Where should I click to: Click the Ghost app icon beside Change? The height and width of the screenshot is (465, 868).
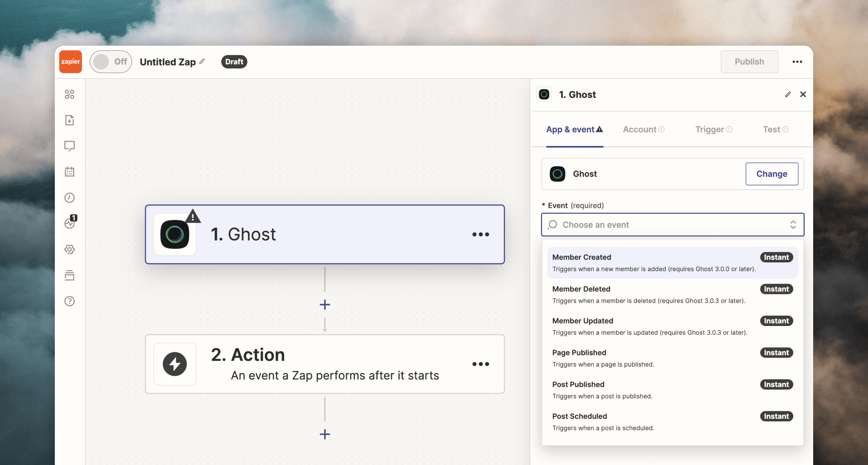[557, 174]
